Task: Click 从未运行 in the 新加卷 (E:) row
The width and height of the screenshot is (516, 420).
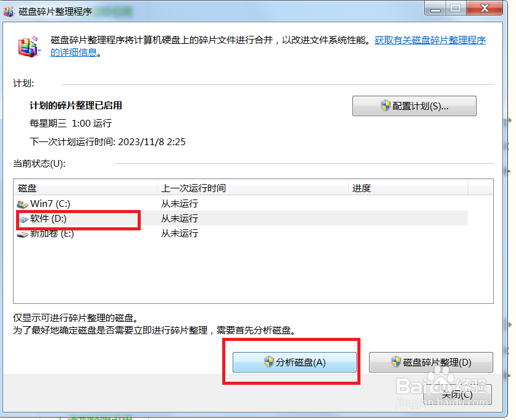Action: 180,233
